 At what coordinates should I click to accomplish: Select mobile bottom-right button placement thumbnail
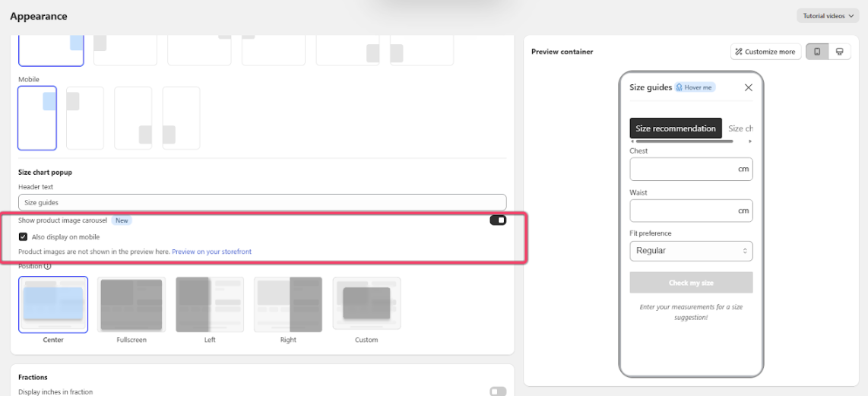pos(133,118)
